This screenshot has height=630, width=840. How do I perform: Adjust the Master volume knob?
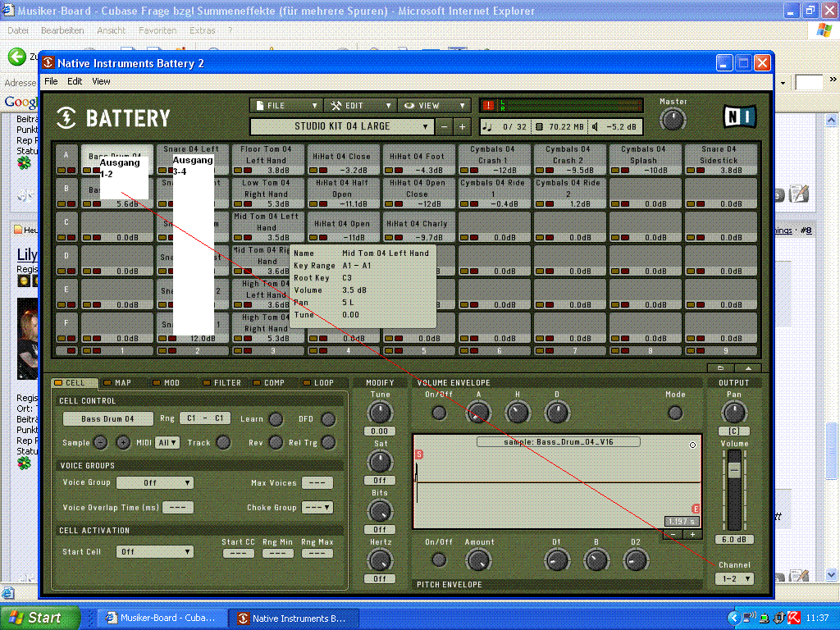coord(673,120)
